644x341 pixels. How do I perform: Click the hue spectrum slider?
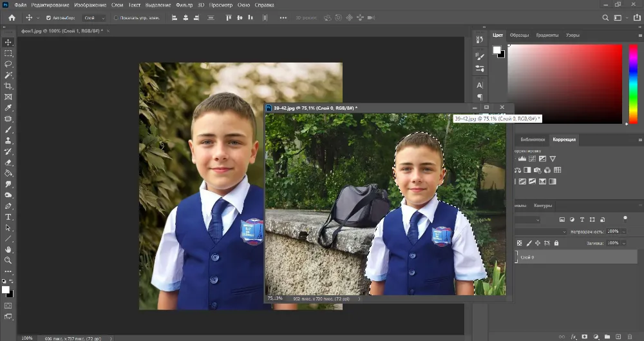point(633,84)
